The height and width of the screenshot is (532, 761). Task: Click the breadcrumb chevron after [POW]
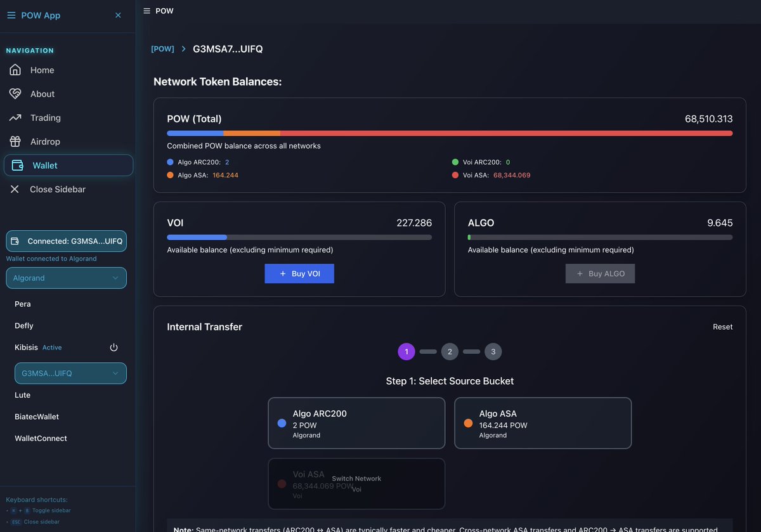coord(183,49)
